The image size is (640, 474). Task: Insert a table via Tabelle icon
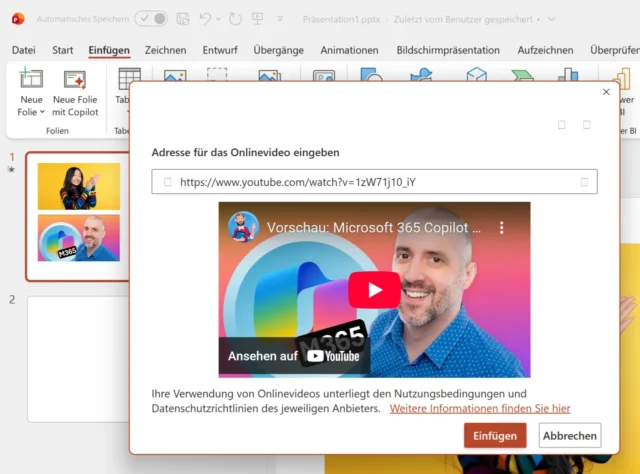pyautogui.click(x=129, y=78)
